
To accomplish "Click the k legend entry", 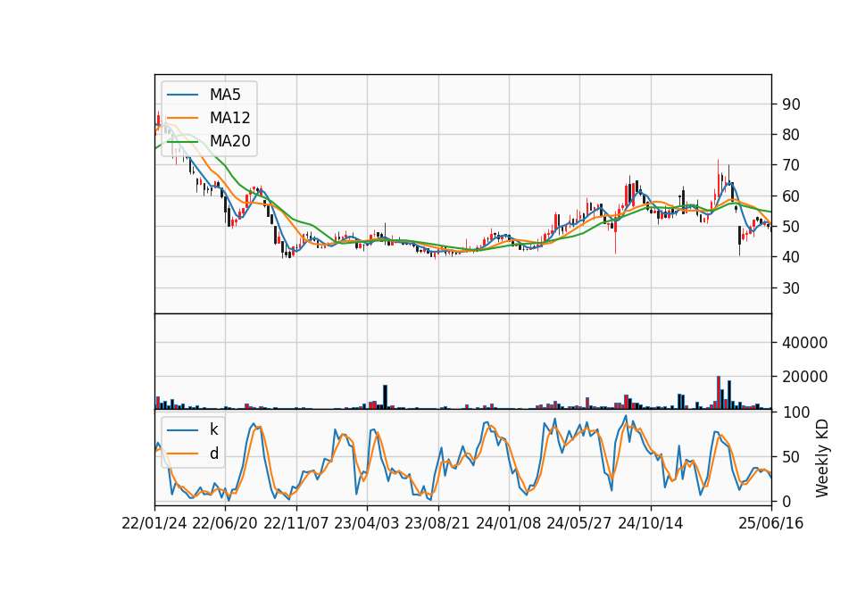I will point(214,429).
